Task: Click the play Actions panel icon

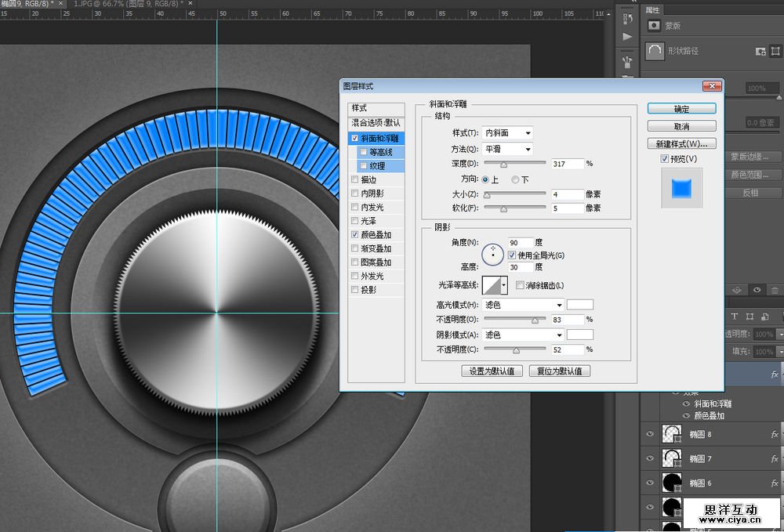Action: [x=627, y=37]
